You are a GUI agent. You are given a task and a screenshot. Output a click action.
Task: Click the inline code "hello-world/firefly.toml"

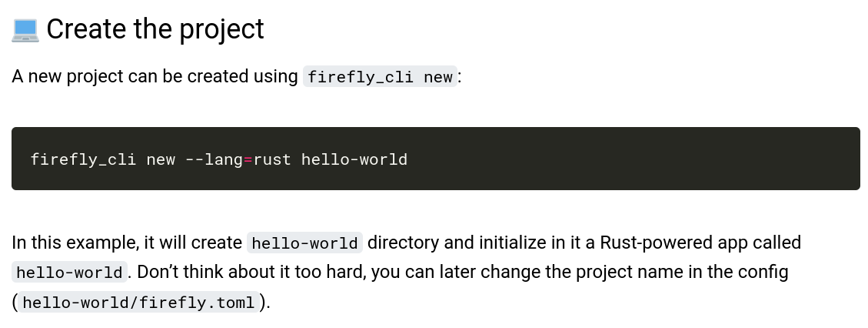(x=138, y=303)
